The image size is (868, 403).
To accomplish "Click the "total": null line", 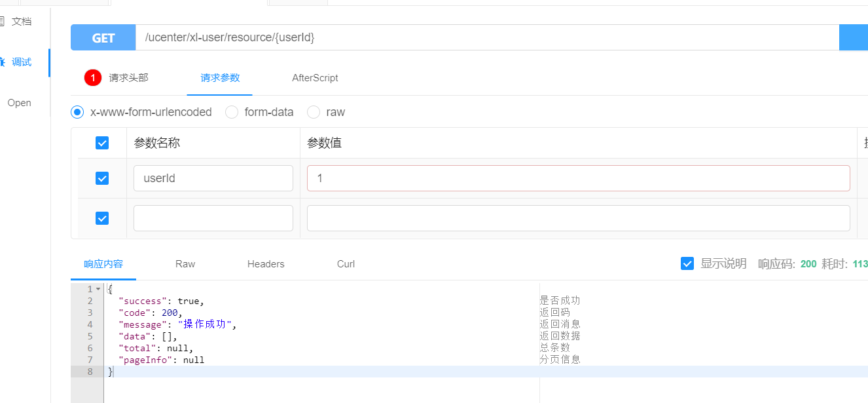I will [x=156, y=348].
